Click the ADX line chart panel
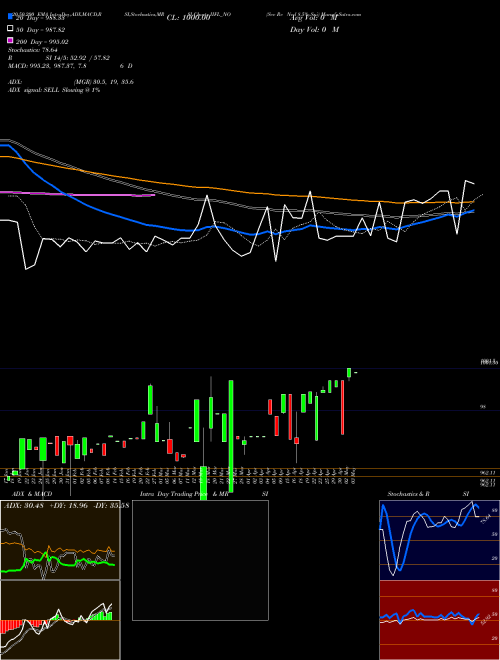Image resolution: width=500 pixels, height=660 pixels. point(60,540)
